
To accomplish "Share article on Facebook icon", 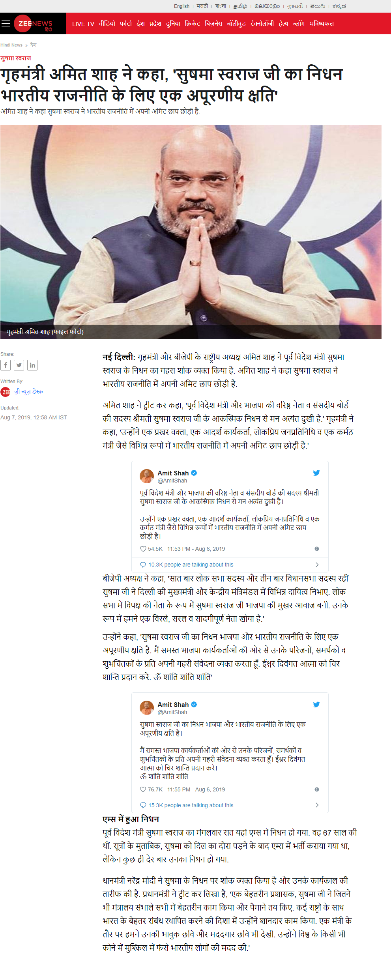I will click(x=6, y=365).
